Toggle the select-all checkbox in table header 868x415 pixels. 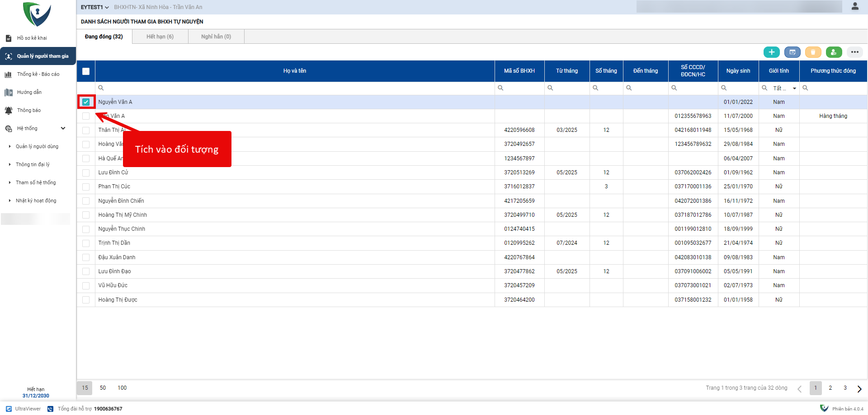[x=86, y=71]
